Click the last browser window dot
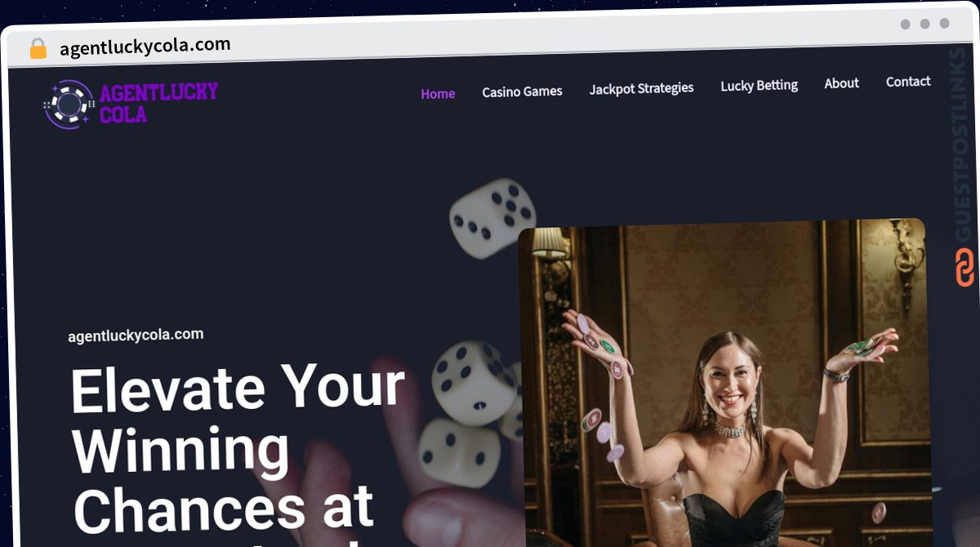Viewport: 980px width, 547px height. [x=945, y=24]
